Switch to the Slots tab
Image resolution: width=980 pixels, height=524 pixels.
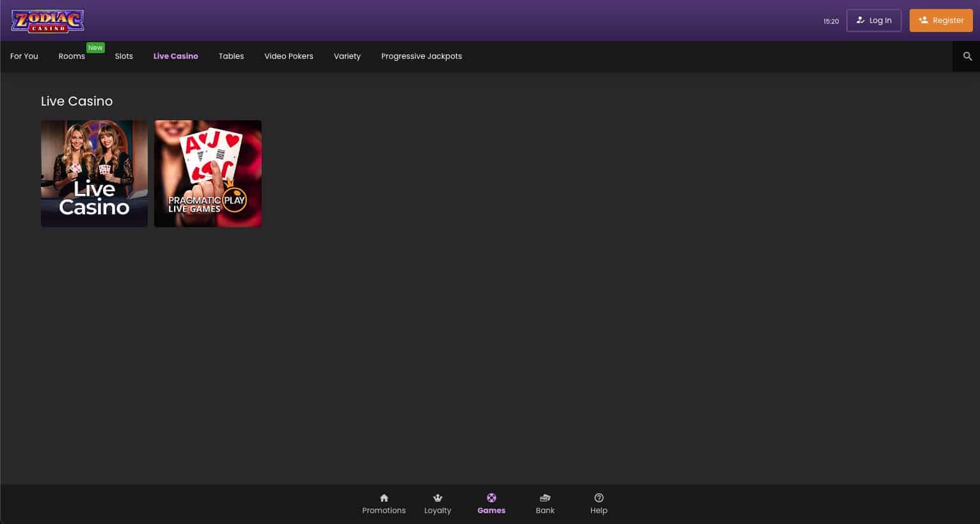(124, 56)
